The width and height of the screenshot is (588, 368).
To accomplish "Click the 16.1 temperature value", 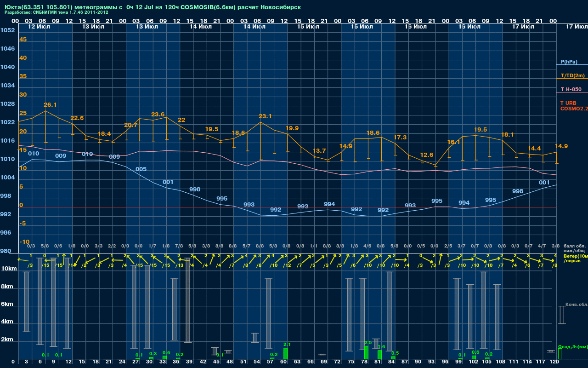I will pyautogui.click(x=453, y=142).
